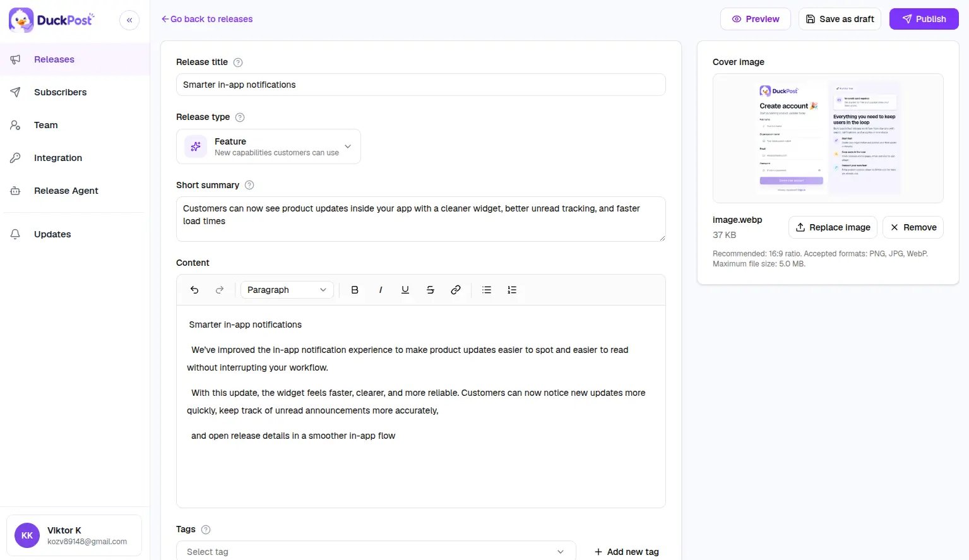Click the cover image thumbnail

(828, 138)
